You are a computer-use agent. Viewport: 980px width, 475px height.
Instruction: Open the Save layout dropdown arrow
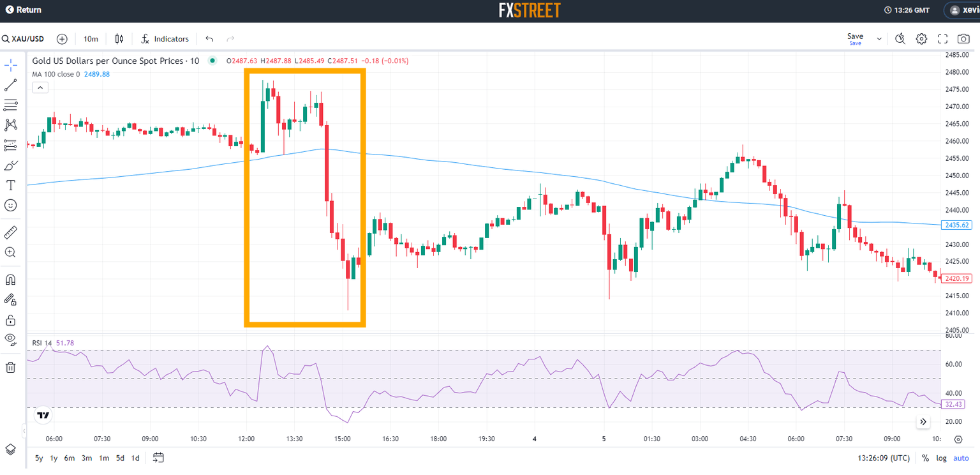(x=878, y=38)
